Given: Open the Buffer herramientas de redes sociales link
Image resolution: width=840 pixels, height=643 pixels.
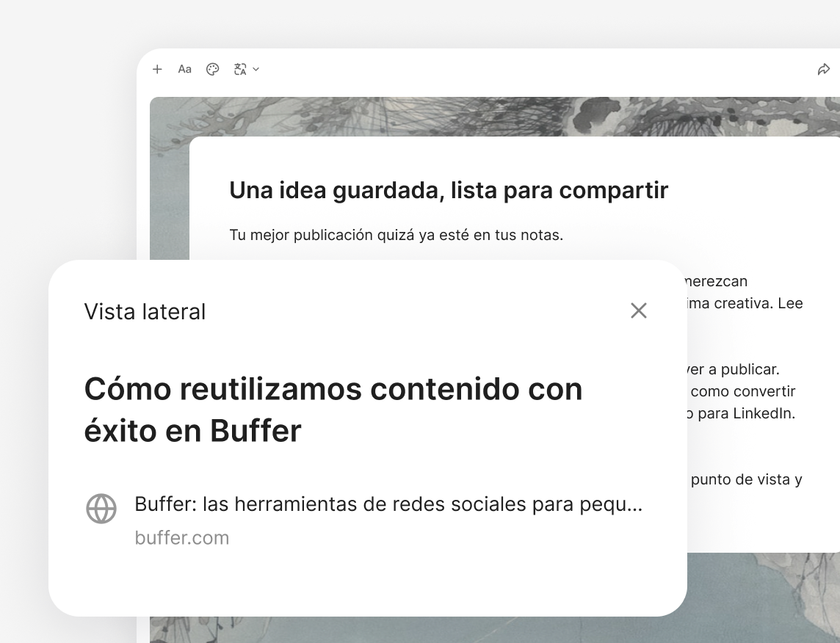Looking at the screenshot, I should [x=388, y=504].
